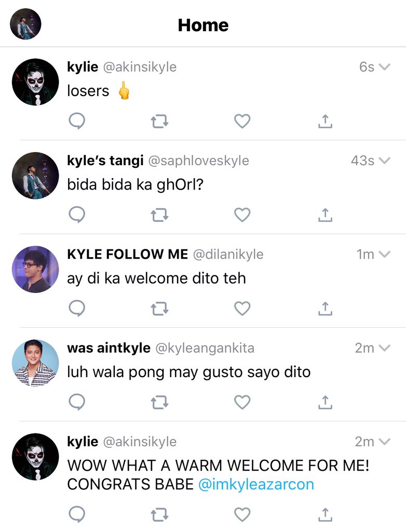
Task: View was aintkyle's profile picture
Action: tap(35, 363)
